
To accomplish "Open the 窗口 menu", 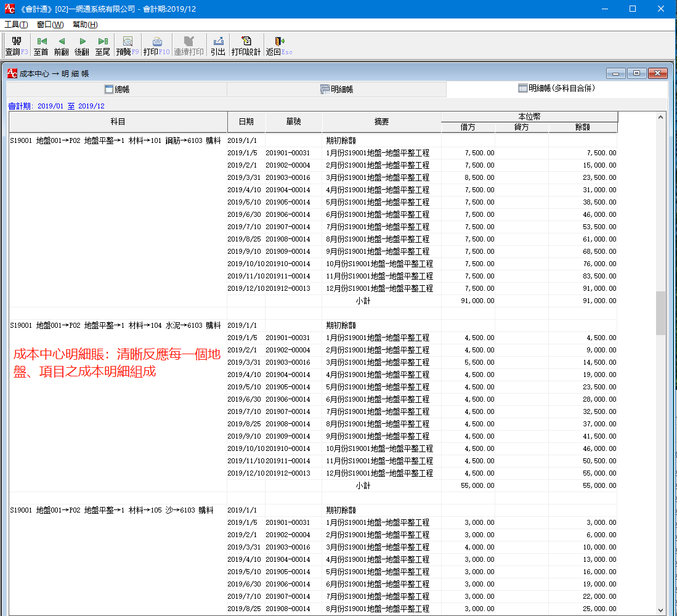I will pyautogui.click(x=50, y=25).
